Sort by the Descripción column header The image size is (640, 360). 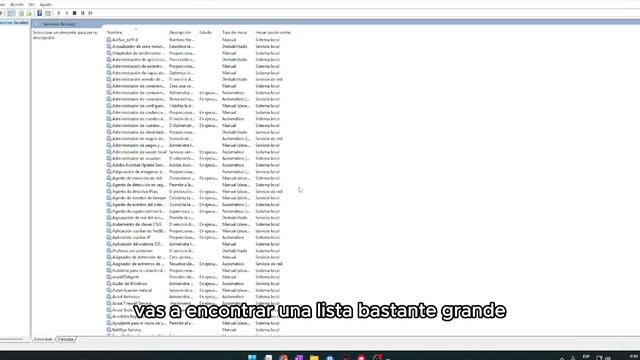(180, 32)
